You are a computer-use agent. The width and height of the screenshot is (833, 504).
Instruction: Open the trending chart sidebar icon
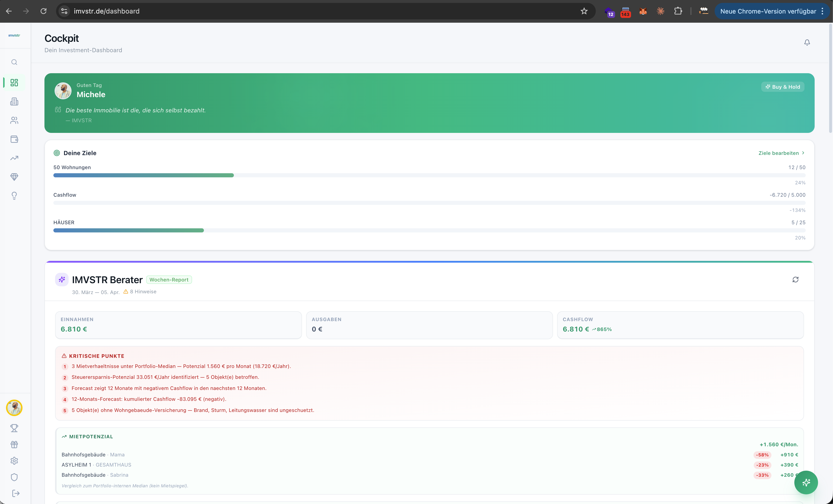click(14, 158)
